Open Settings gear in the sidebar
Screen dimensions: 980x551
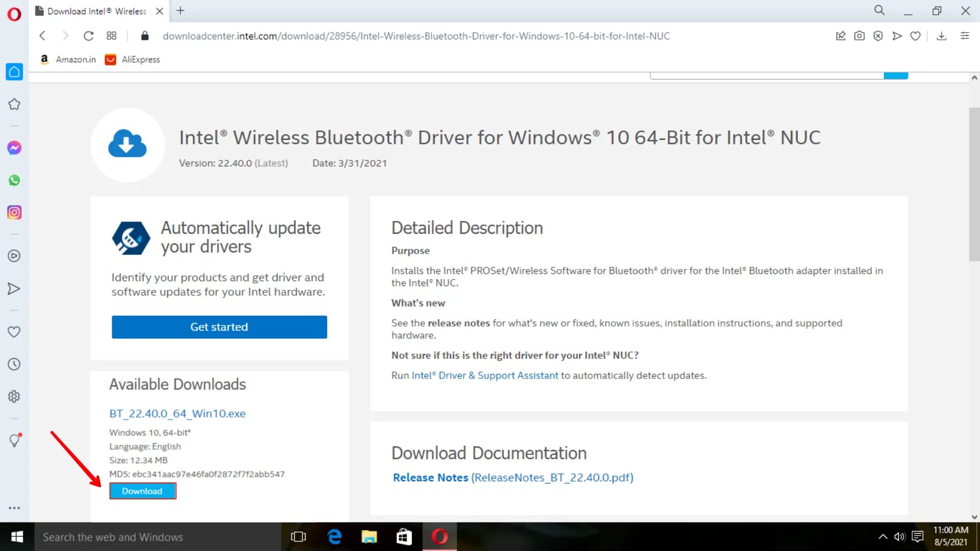(x=14, y=396)
